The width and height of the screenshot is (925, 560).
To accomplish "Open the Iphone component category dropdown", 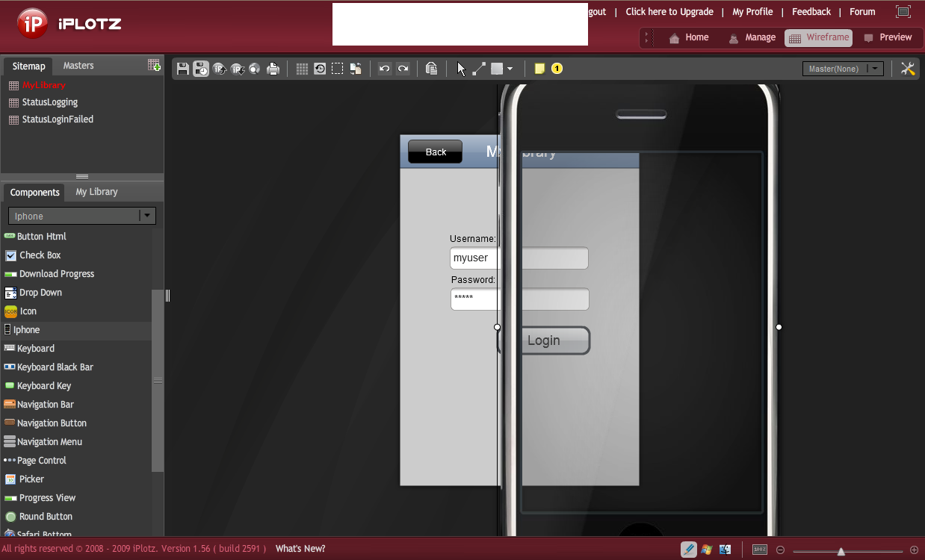I will 82,216.
